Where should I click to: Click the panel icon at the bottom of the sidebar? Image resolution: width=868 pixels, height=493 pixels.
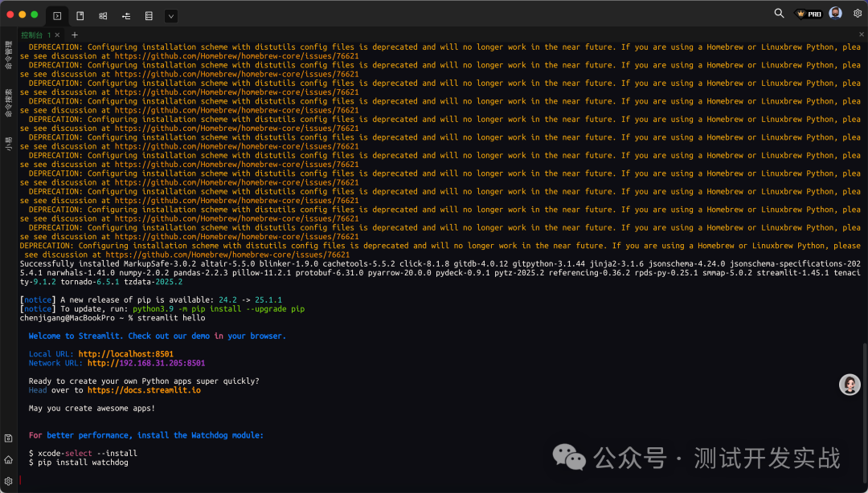point(7,438)
